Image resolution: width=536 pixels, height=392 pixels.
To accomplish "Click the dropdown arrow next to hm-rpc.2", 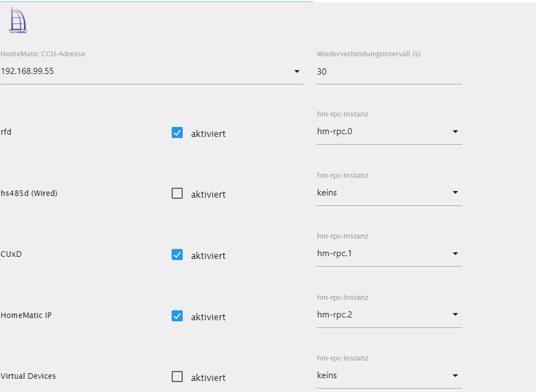I will tap(455, 315).
